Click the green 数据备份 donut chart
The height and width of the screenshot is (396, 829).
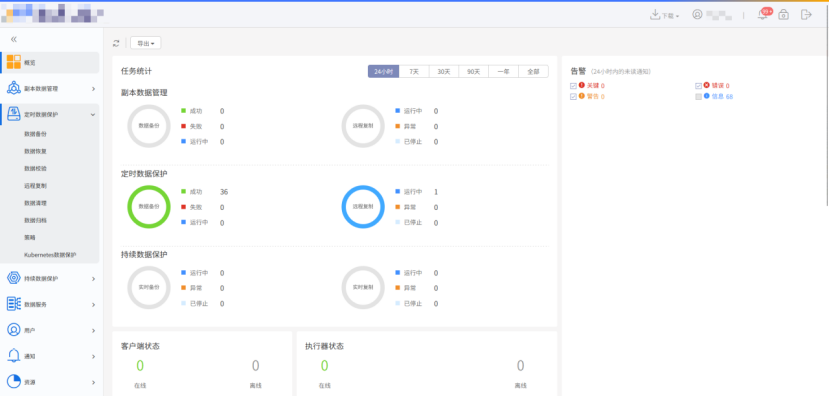[149, 207]
